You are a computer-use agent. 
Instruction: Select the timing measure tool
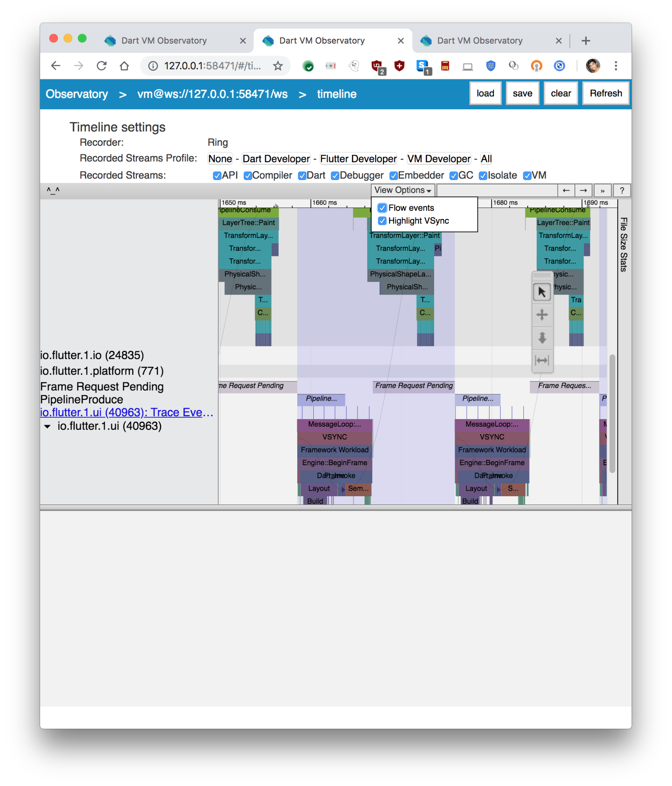[542, 360]
